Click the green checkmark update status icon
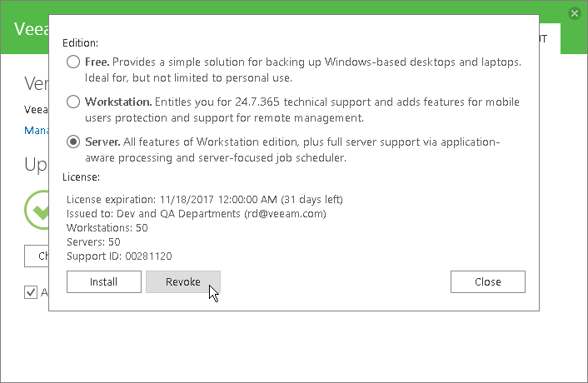Image resolution: width=588 pixels, height=383 pixels. pyautogui.click(x=37, y=210)
